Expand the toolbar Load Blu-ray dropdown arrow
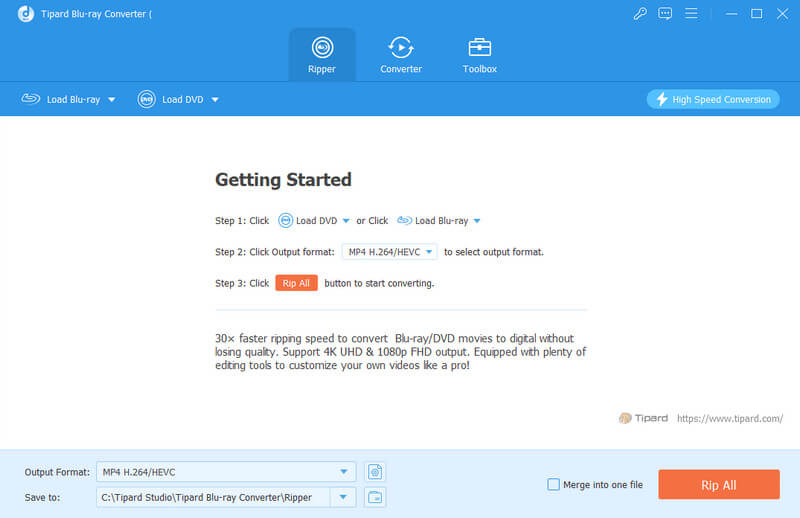Viewport: 800px width, 518px height. coord(112,100)
